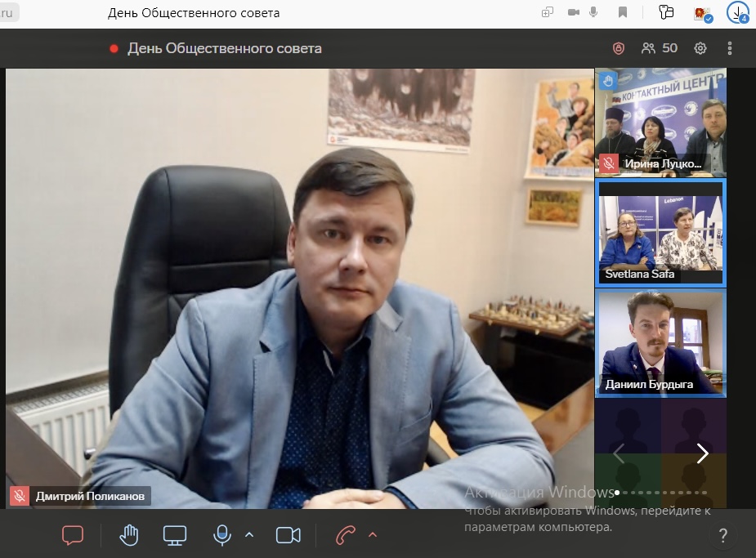Click the red shield security icon

tap(619, 48)
